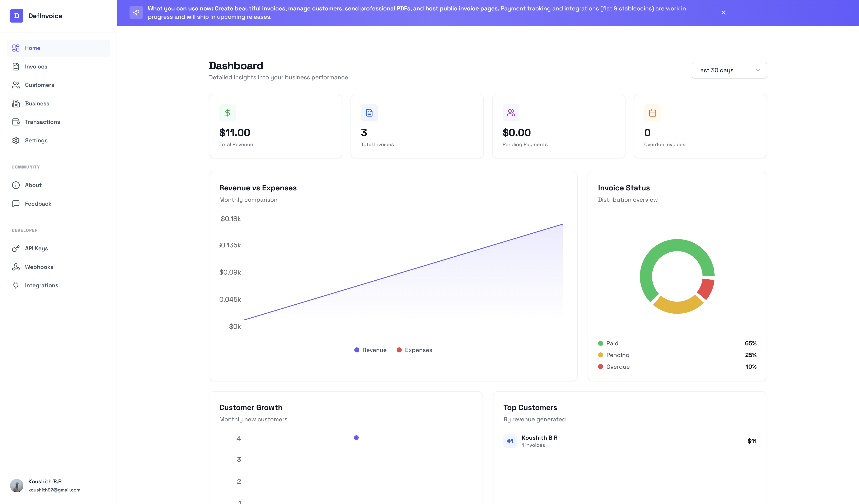
Task: Click the calendar icon on Overdue Invoices card
Action: click(x=652, y=113)
